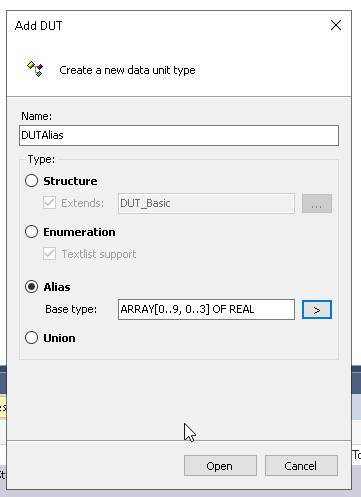Click the Cancel button
The width and height of the screenshot is (361, 497).
tap(301, 466)
